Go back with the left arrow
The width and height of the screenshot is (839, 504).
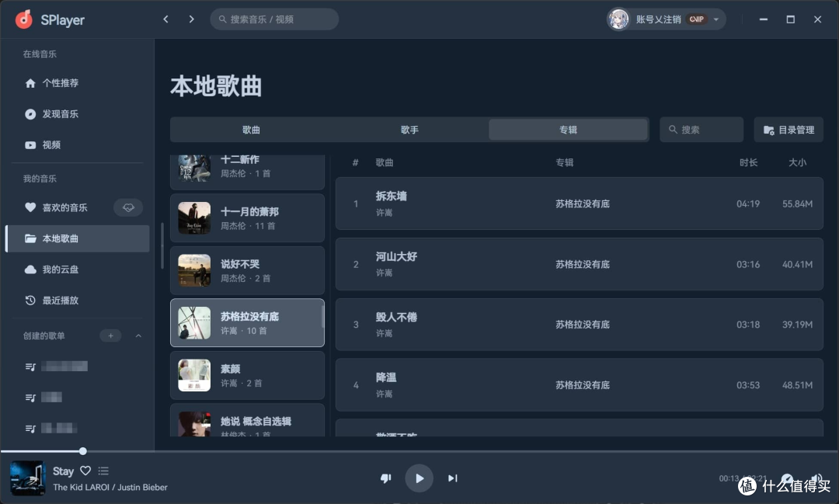coord(166,19)
